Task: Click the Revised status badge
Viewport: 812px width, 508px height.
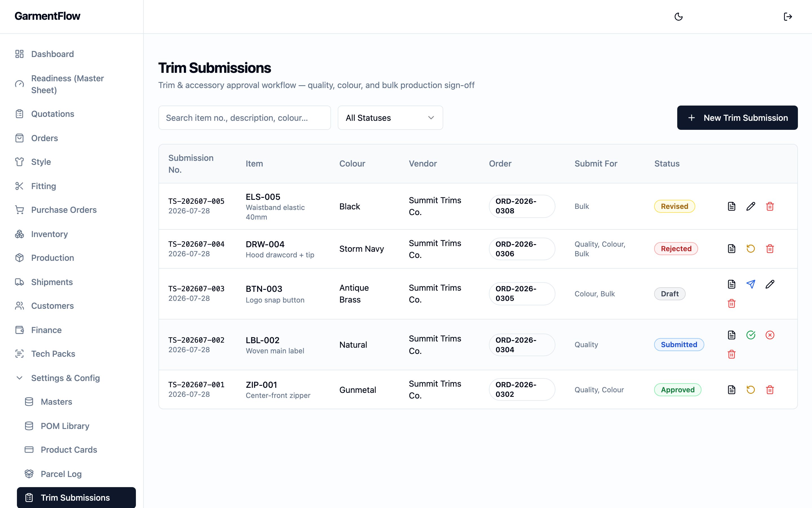Action: [674, 206]
